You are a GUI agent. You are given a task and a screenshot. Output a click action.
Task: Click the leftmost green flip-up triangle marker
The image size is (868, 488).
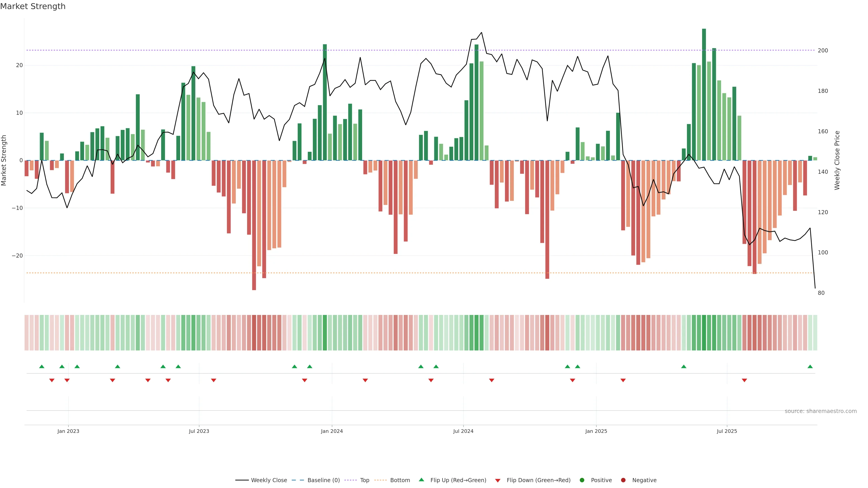(42, 366)
